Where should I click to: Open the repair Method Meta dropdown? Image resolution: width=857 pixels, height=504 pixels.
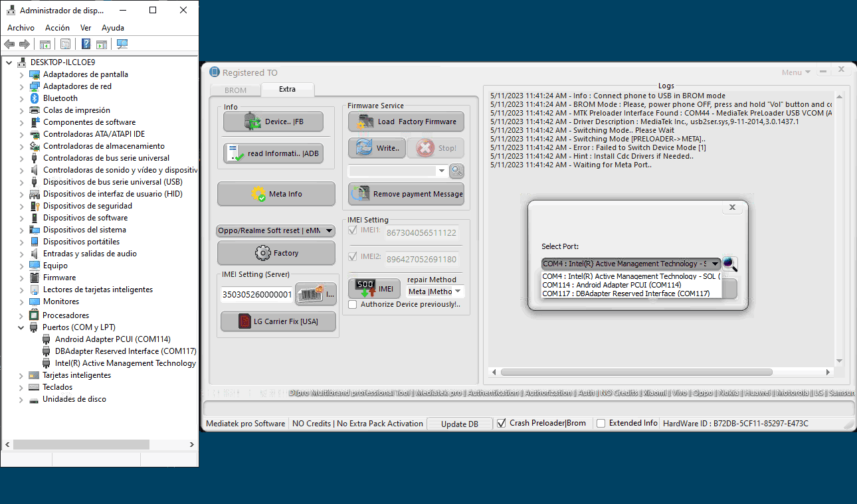(x=436, y=292)
